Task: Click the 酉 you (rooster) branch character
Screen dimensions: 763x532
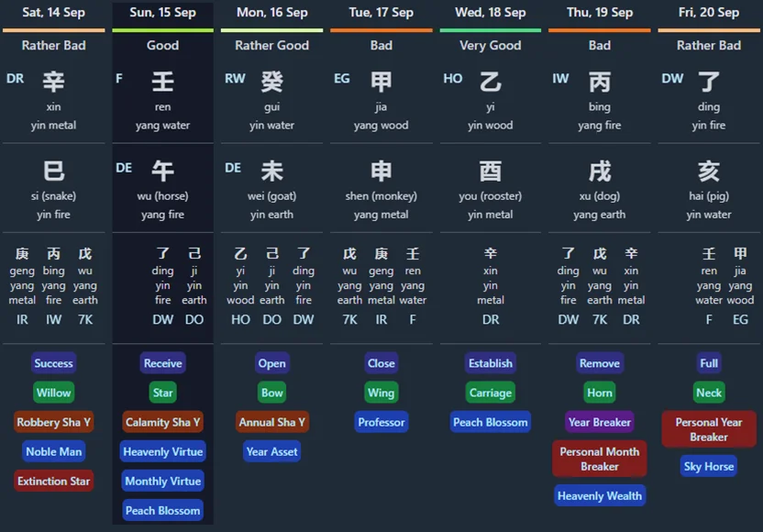Action: coord(491,172)
